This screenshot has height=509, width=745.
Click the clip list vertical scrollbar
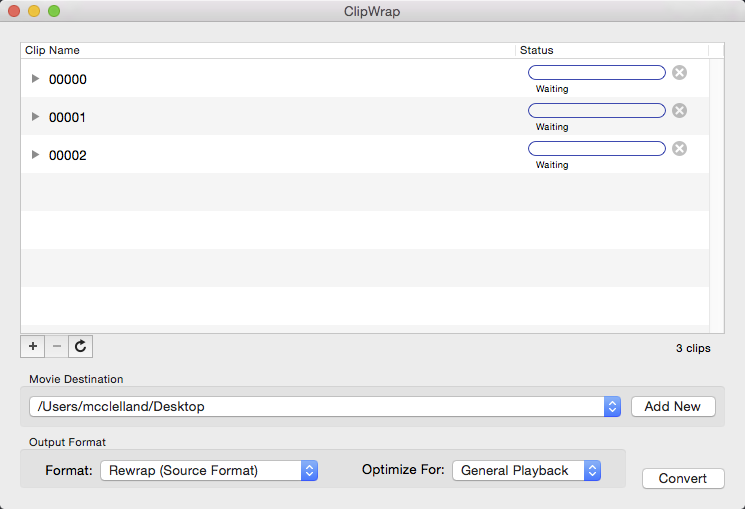pyautogui.click(x=716, y=195)
